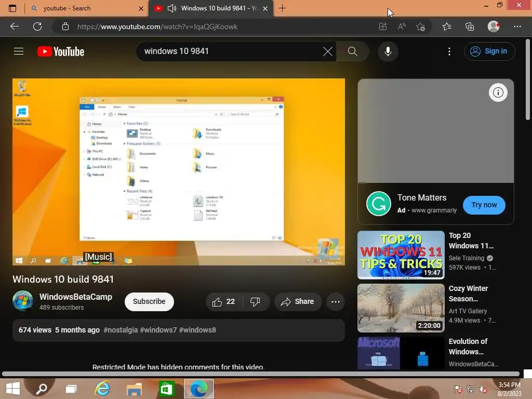Toggle Read aloud in address bar

pos(402,26)
